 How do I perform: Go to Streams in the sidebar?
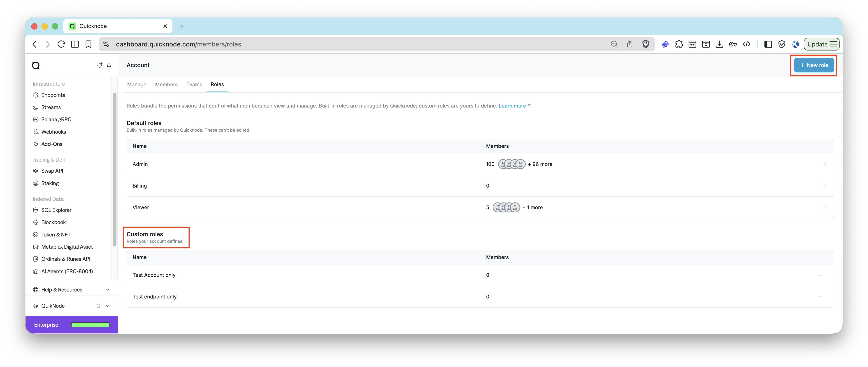click(46, 107)
